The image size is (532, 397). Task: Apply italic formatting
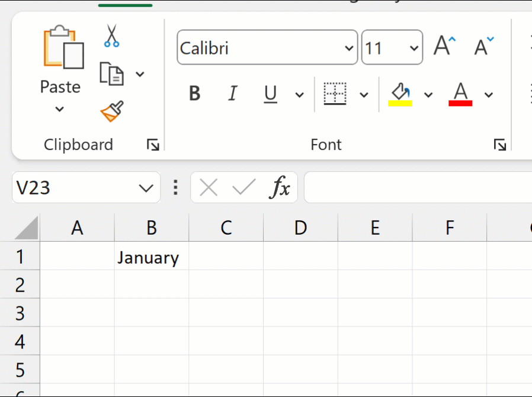(232, 94)
